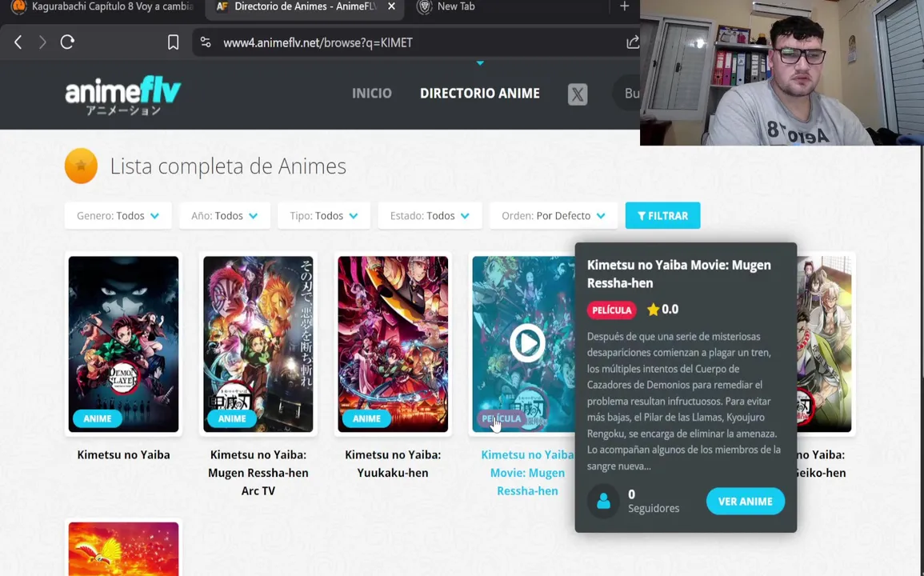Open the orange bird poster in second row
Screen dimensions: 924x576
123,549
